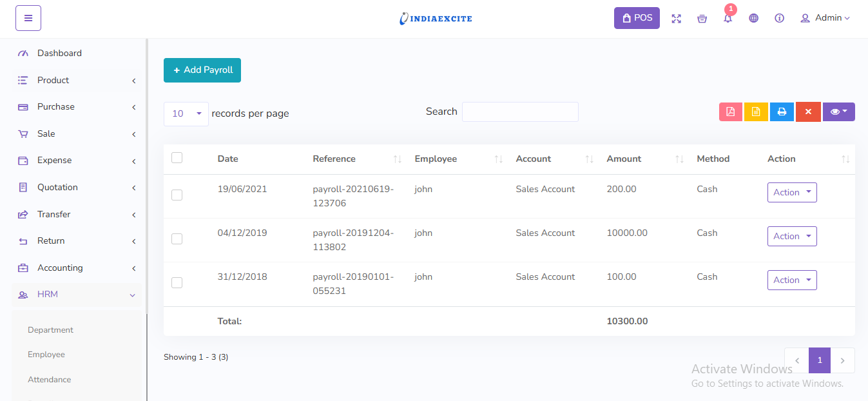Toggle fullscreen mode icon in header
868x401 pixels.
coord(676,19)
